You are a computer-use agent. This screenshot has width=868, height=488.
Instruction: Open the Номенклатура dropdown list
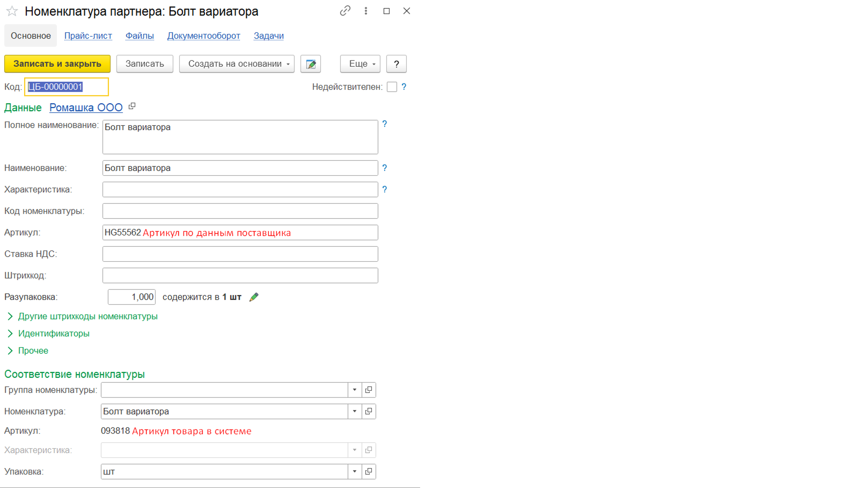click(354, 411)
